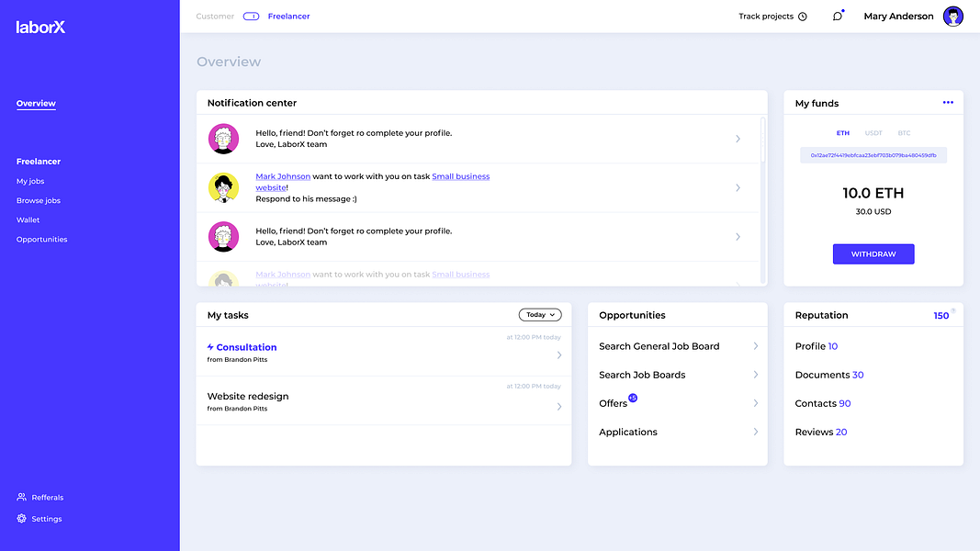Expand the first profile reminder notification arrow
Viewport: 980px width, 551px height.
tap(738, 139)
